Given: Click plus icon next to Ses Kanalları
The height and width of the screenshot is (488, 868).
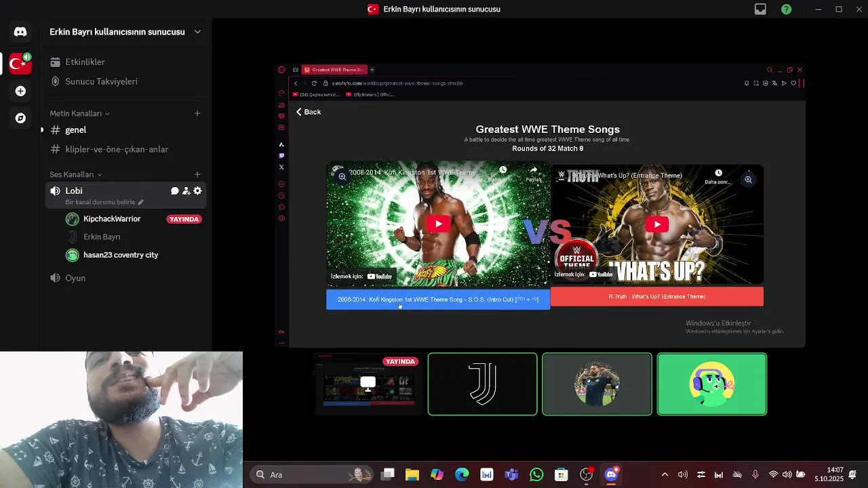Looking at the screenshot, I should (x=197, y=174).
